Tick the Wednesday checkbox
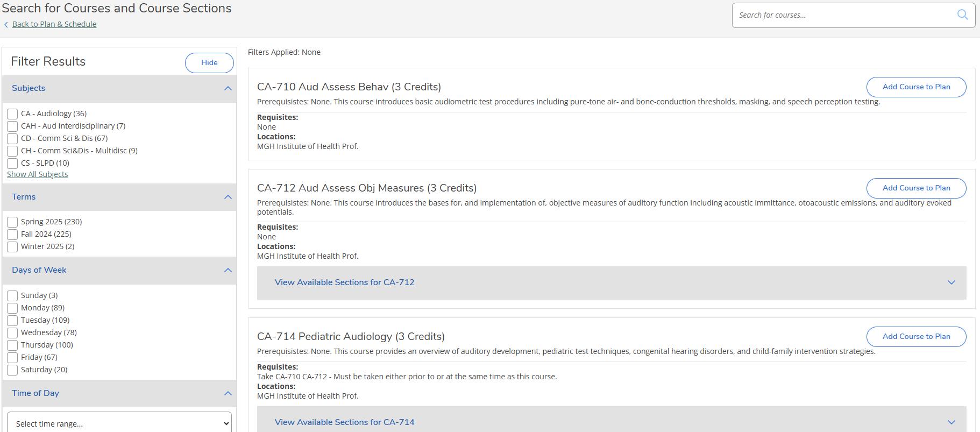Viewport: 980px width, 432px height. click(x=12, y=332)
